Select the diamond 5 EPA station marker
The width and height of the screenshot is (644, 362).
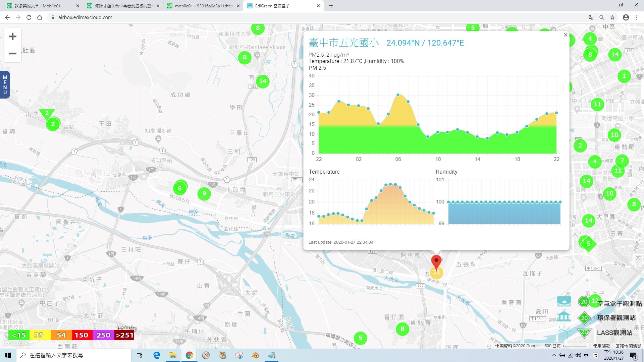pos(588,244)
